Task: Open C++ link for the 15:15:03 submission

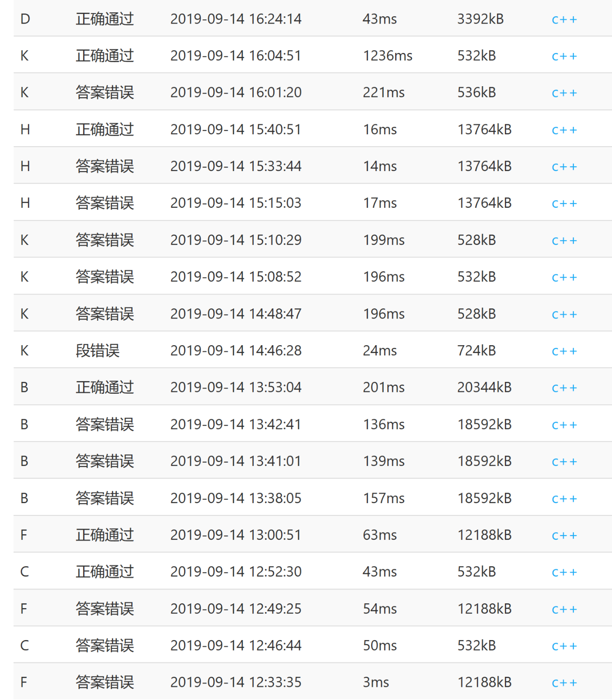Action: click(x=564, y=204)
